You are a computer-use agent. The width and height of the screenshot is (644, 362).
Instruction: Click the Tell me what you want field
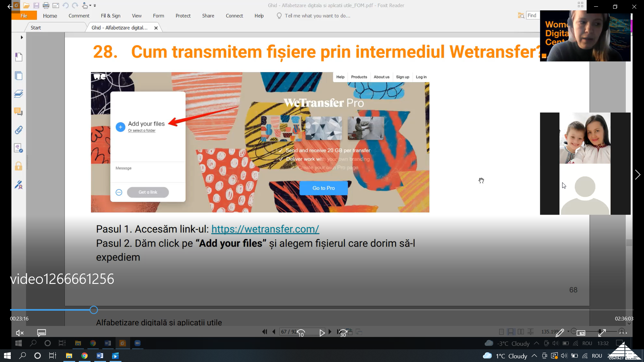[317, 16]
